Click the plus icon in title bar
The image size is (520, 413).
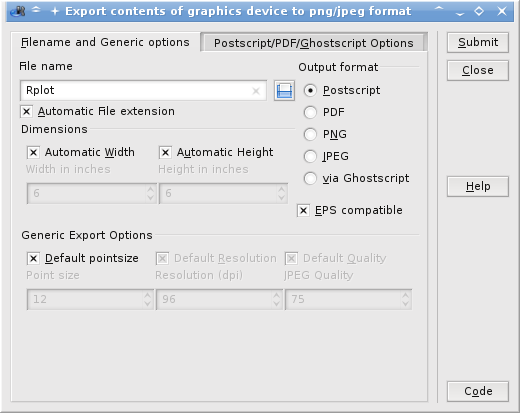pyautogui.click(x=55, y=12)
